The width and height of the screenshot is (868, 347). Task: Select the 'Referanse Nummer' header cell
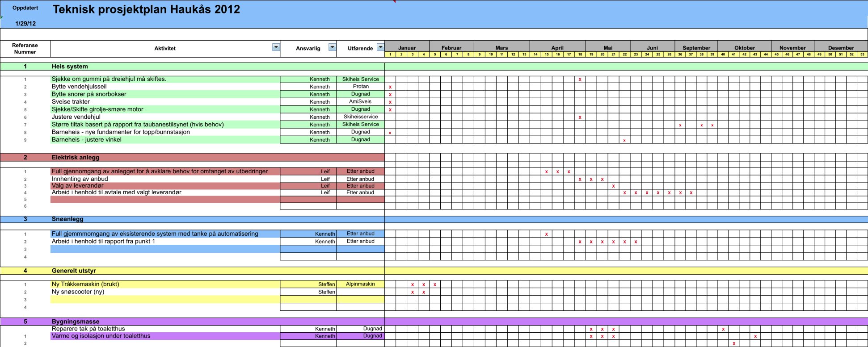point(25,49)
